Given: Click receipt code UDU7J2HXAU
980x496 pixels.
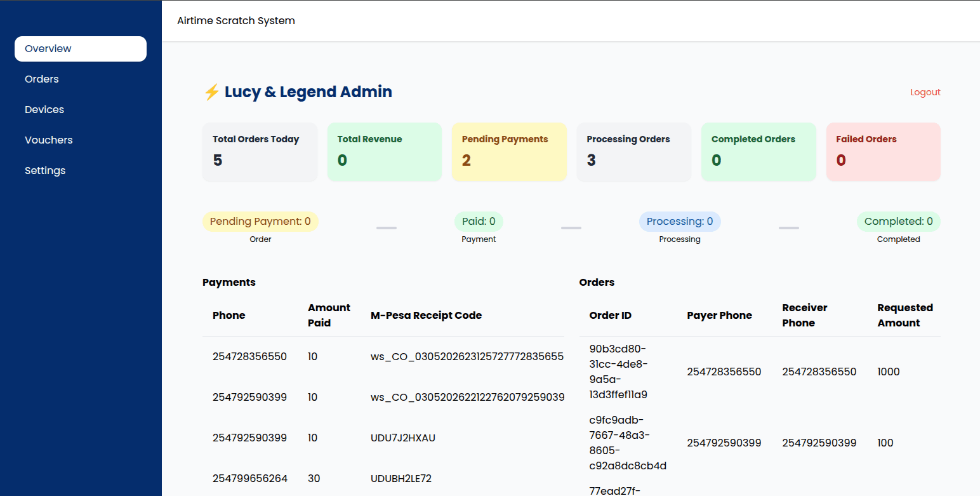Looking at the screenshot, I should (403, 438).
